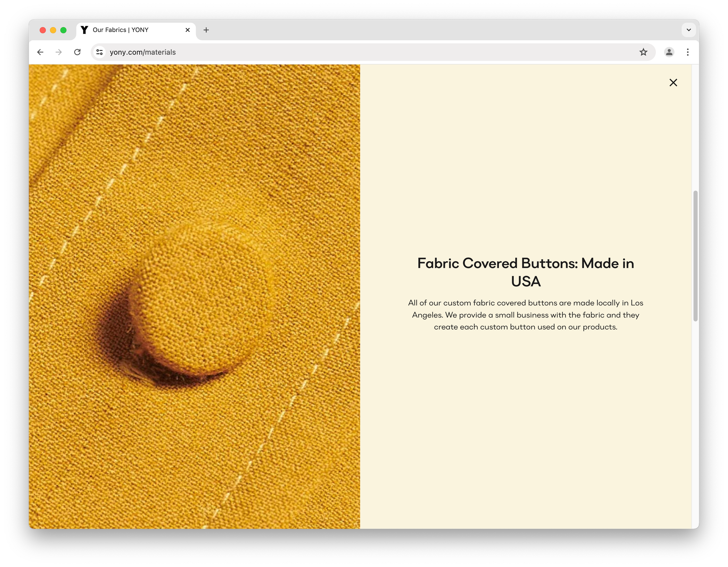Close the fabric buttons overlay panel
The height and width of the screenshot is (567, 728).
pos(673,82)
